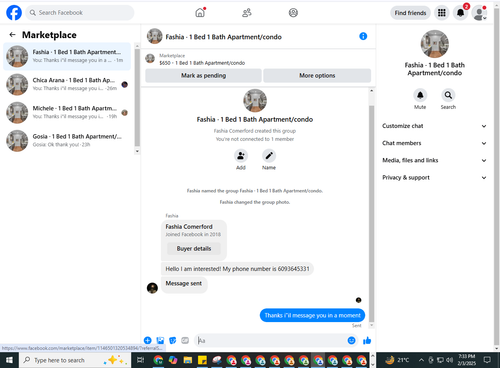Search in conversation with the magnifier icon
Screen dimensions: 500x368
click(x=448, y=95)
